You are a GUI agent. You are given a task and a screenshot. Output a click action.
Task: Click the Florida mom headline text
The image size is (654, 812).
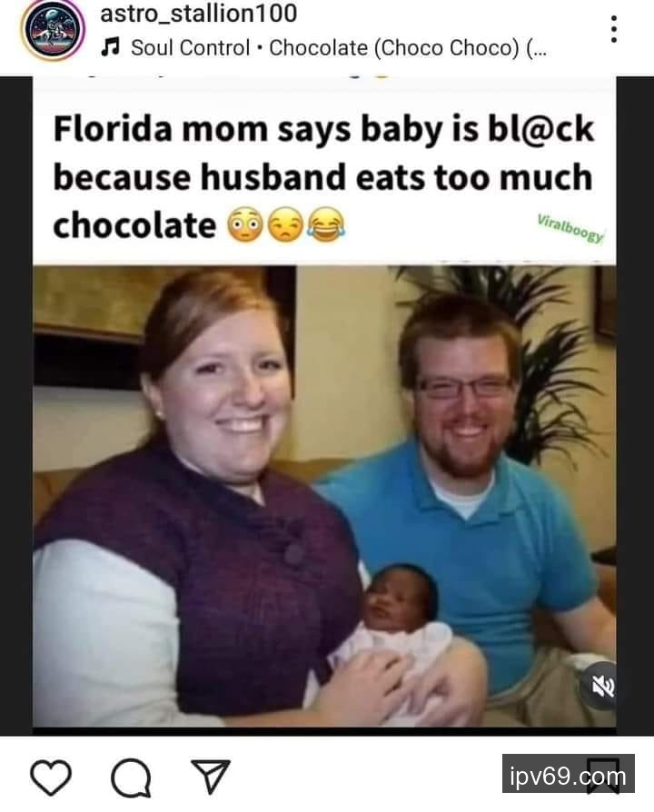point(323,177)
